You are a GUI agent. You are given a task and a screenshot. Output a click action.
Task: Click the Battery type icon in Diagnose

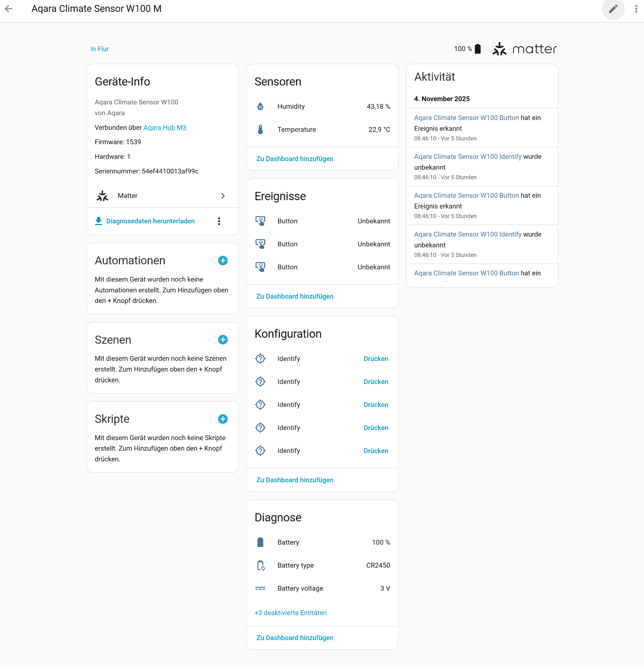click(261, 565)
